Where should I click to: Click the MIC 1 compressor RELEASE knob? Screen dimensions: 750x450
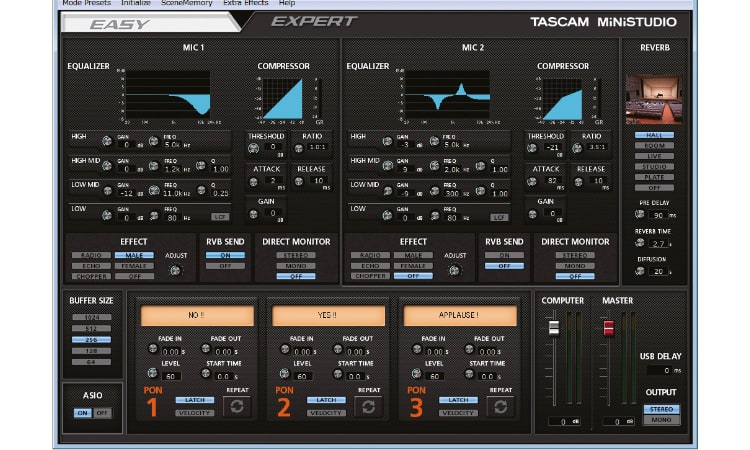[x=299, y=181]
